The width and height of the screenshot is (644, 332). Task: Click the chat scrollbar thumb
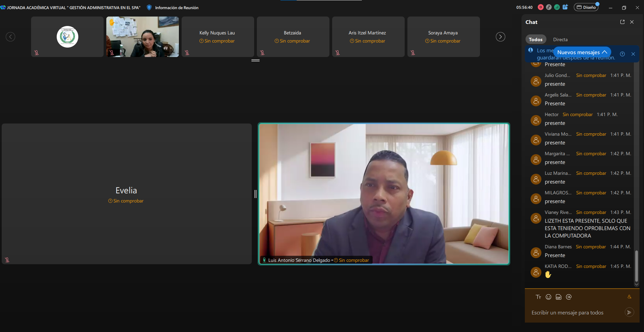pos(637,266)
